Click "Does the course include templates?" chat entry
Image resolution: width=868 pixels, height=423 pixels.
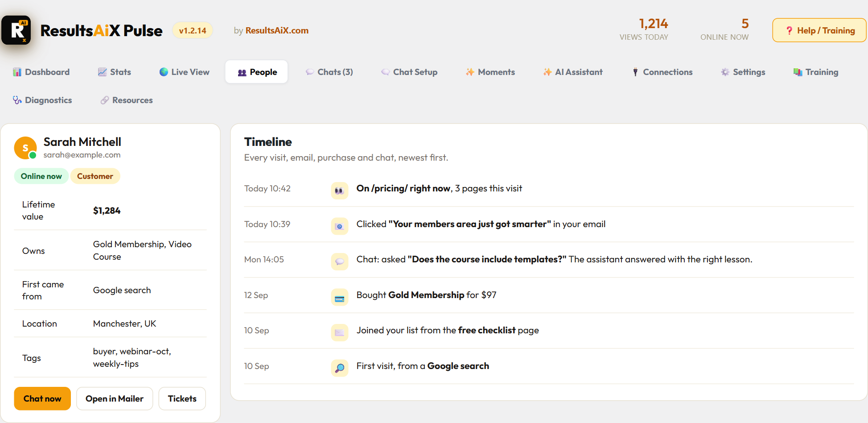point(487,259)
